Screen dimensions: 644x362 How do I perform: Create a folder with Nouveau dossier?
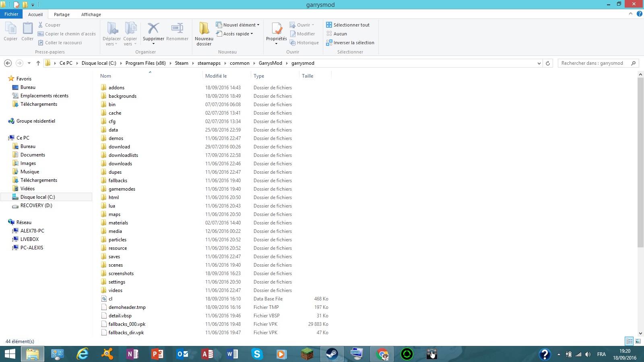coord(204,34)
